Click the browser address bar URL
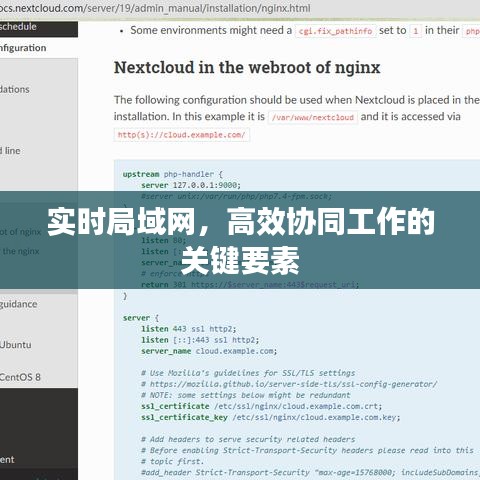Screen dimensions: 480x480 tap(155, 8)
